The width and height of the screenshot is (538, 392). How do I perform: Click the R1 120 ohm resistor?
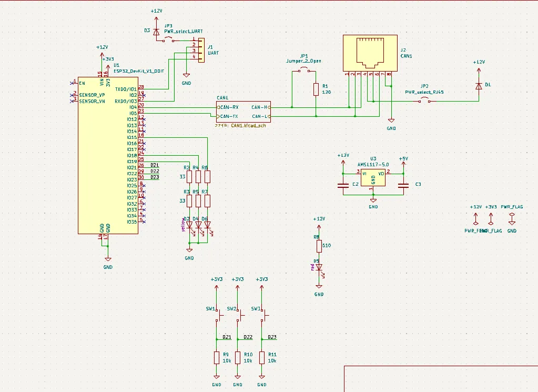pyautogui.click(x=316, y=89)
